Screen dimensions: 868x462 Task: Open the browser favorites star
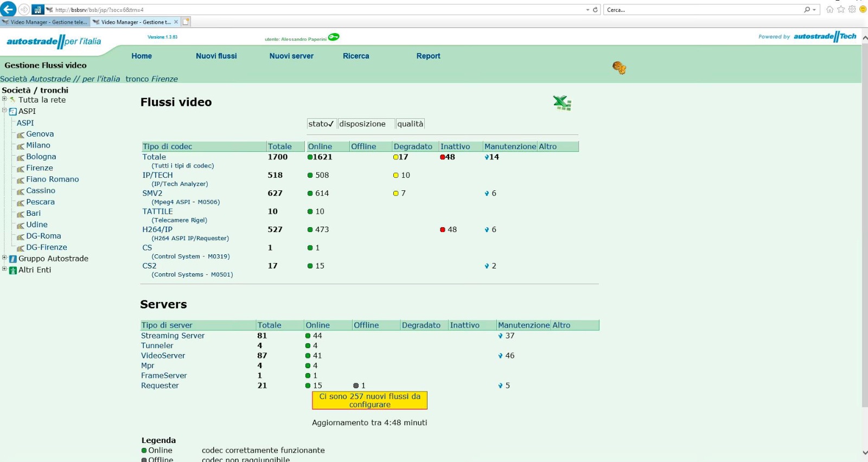point(841,9)
